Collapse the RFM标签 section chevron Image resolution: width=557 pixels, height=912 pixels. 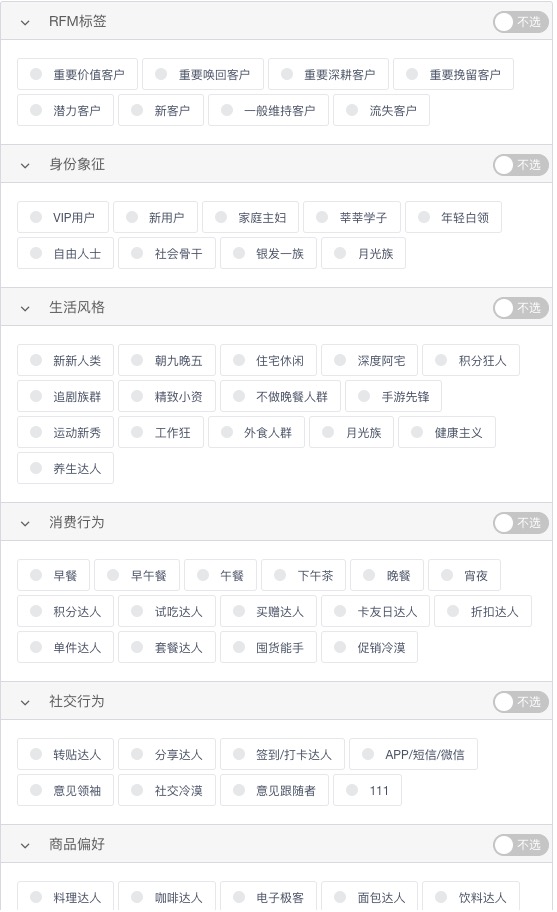click(25, 22)
